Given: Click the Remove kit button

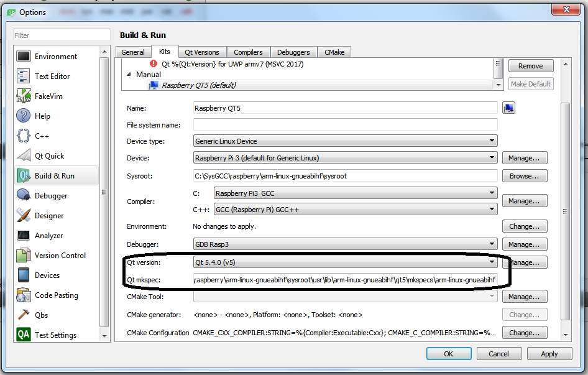Looking at the screenshot, I should [x=531, y=66].
